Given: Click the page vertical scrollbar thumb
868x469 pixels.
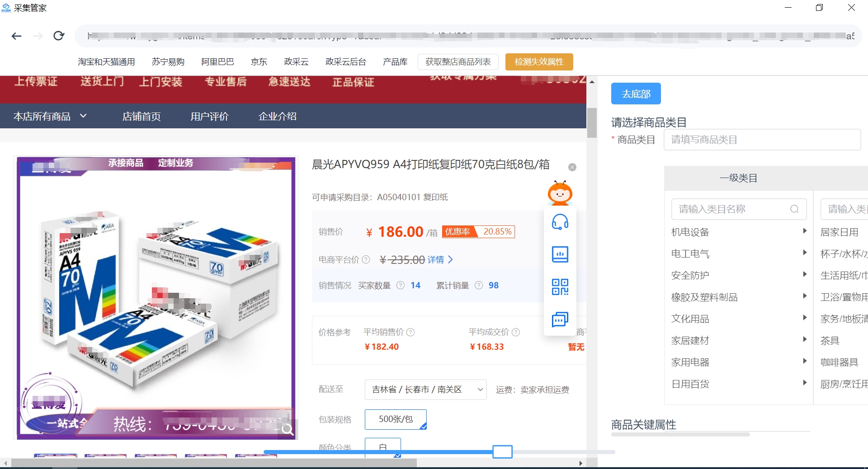Looking at the screenshot, I should click(x=592, y=122).
